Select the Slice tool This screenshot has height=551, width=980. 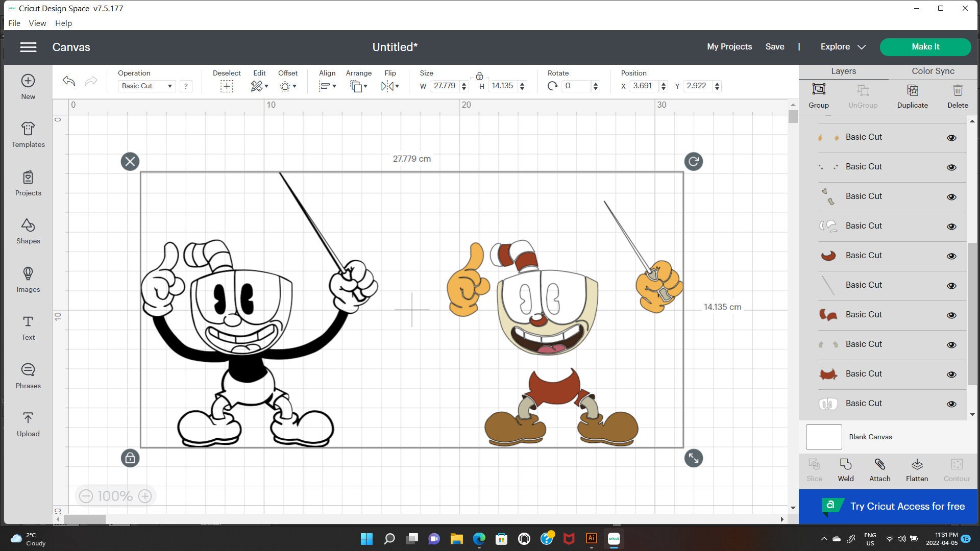814,468
